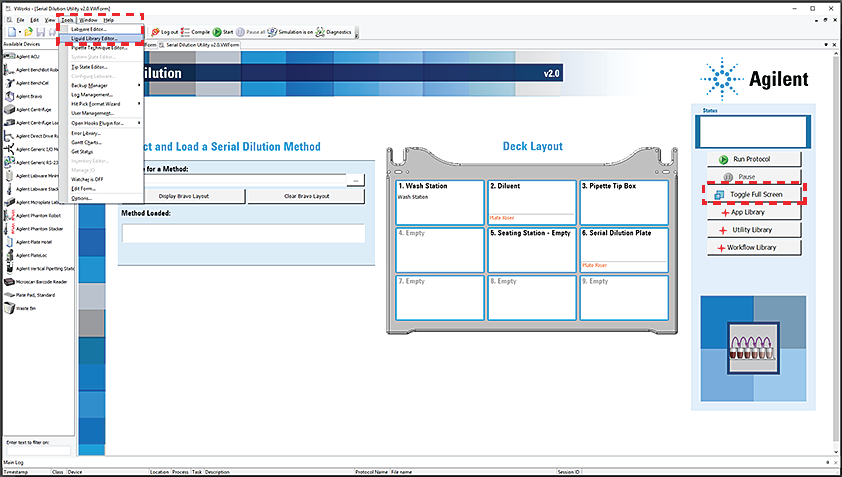The image size is (842, 477).
Task: Click the Run Protocol button
Action: pos(754,159)
